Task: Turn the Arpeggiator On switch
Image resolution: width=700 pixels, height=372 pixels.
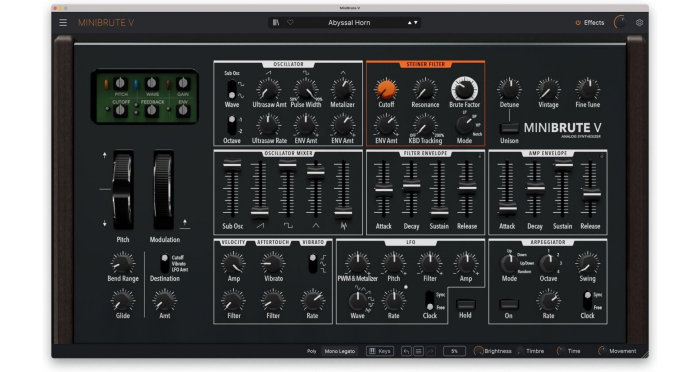Action: point(509,305)
